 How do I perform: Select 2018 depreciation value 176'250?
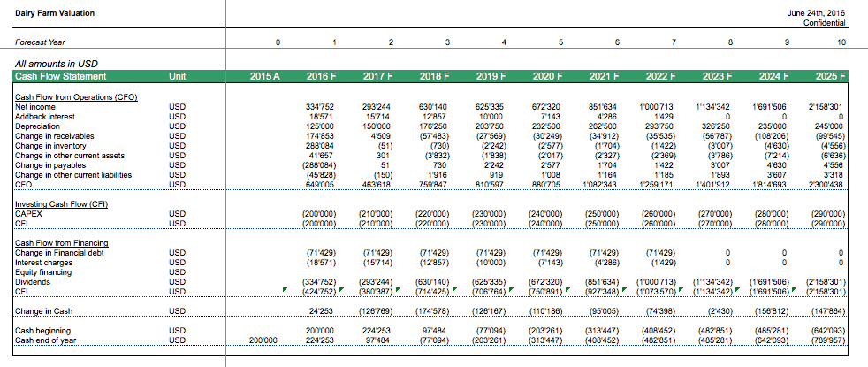click(434, 126)
